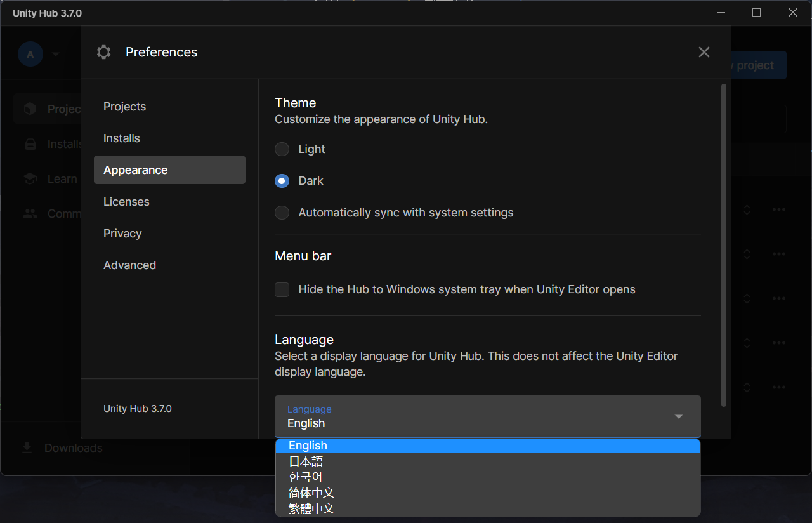Choose English from the language list
812x523 pixels.
tap(488, 446)
